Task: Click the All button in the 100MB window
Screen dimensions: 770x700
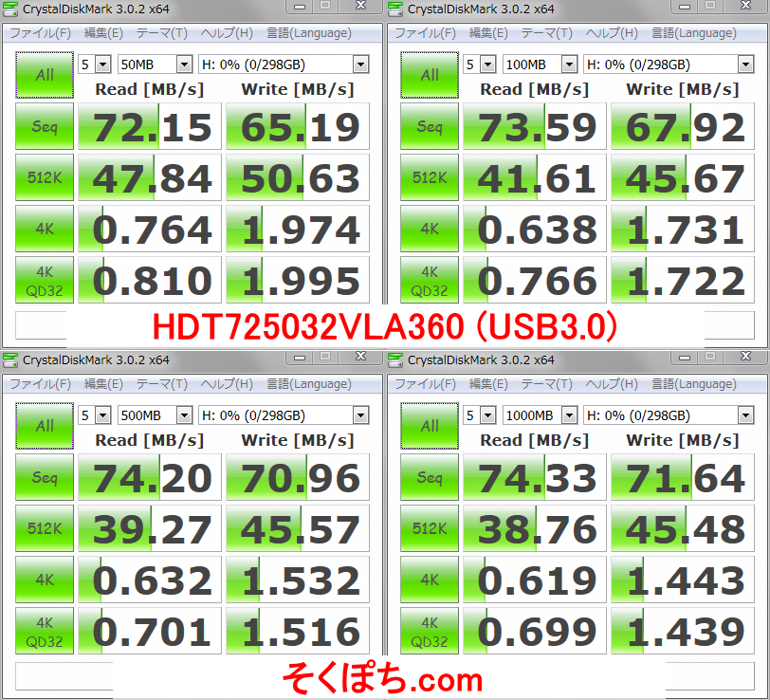Action: pos(430,75)
